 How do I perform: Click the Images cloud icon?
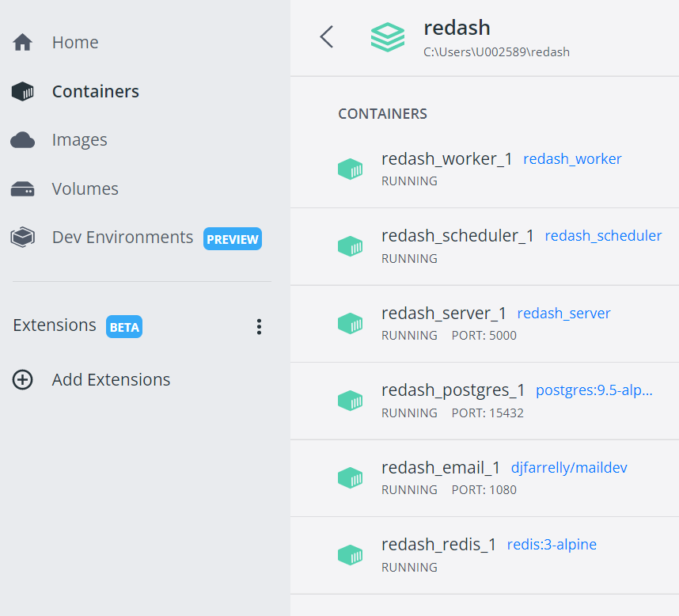point(22,140)
